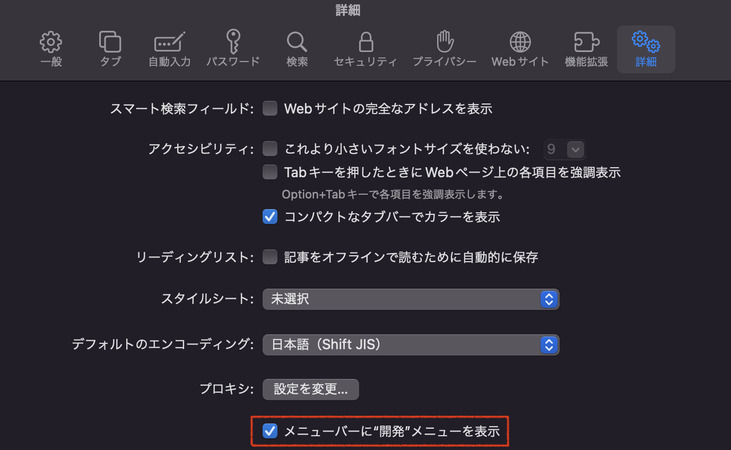Open the タブ (Tabs) preferences icon
Image resolution: width=731 pixels, height=450 pixels.
[x=110, y=49]
